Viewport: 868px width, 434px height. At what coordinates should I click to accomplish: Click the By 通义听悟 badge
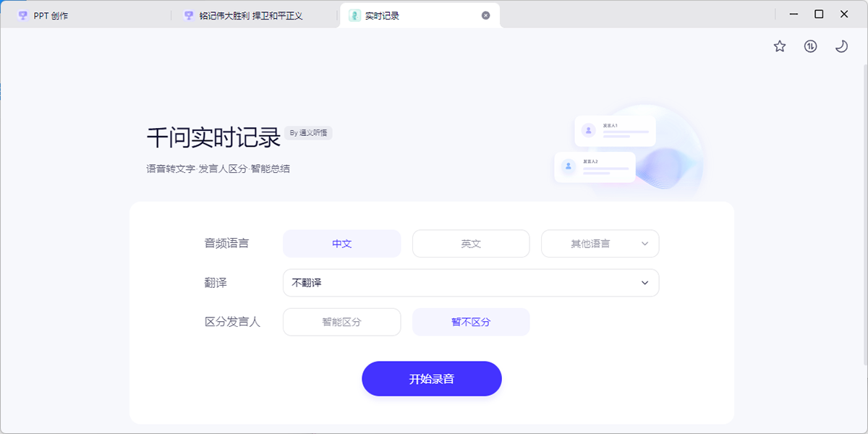tap(308, 133)
